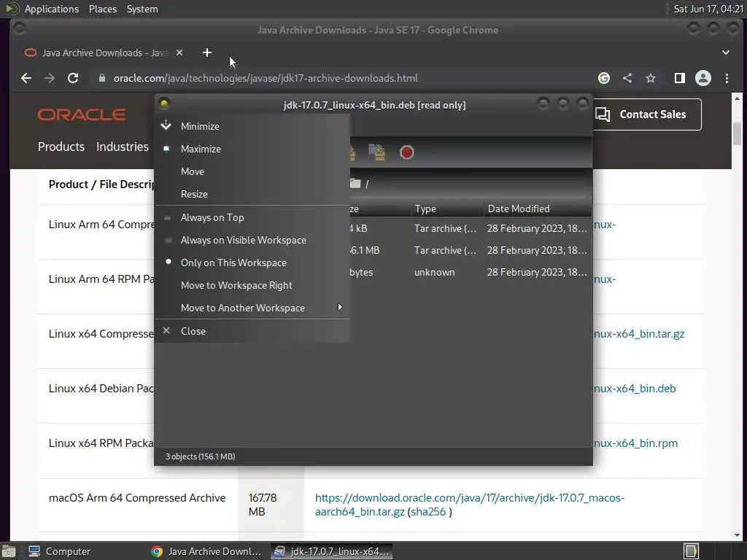Select the unknown type file row
The height and width of the screenshot is (560, 747).
(471, 273)
